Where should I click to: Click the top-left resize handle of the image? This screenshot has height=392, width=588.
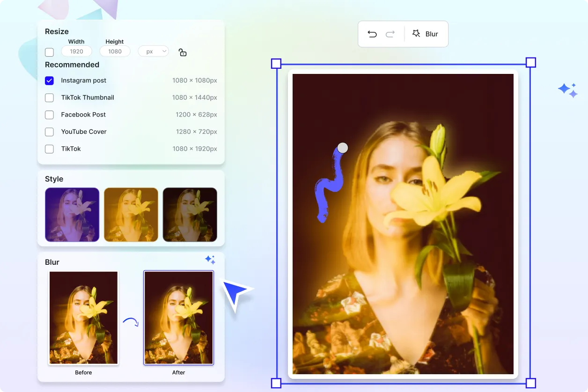click(x=276, y=63)
